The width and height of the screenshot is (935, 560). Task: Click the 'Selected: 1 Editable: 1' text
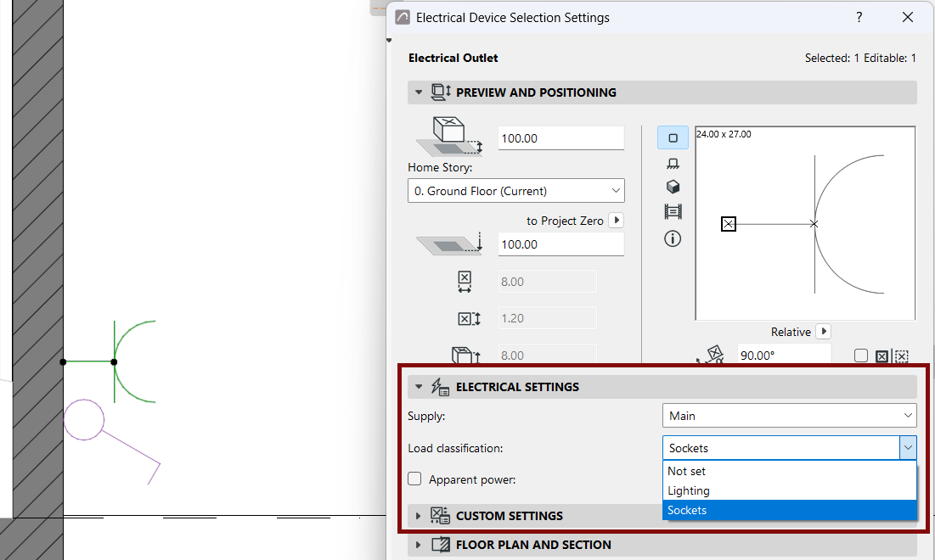[860, 58]
